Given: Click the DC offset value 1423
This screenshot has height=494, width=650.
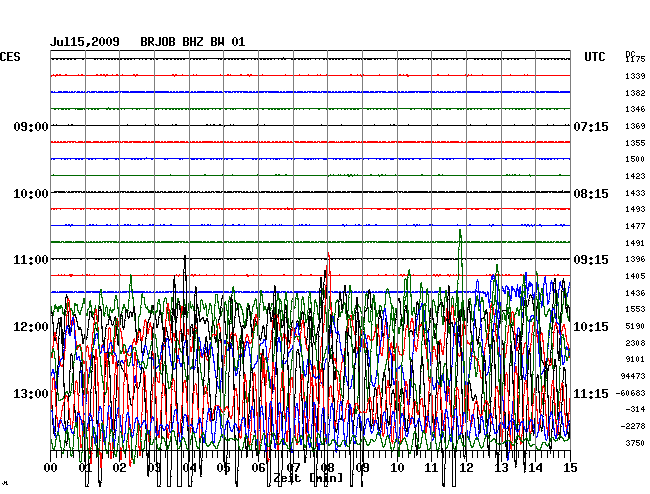Looking at the screenshot, I should (x=635, y=176).
